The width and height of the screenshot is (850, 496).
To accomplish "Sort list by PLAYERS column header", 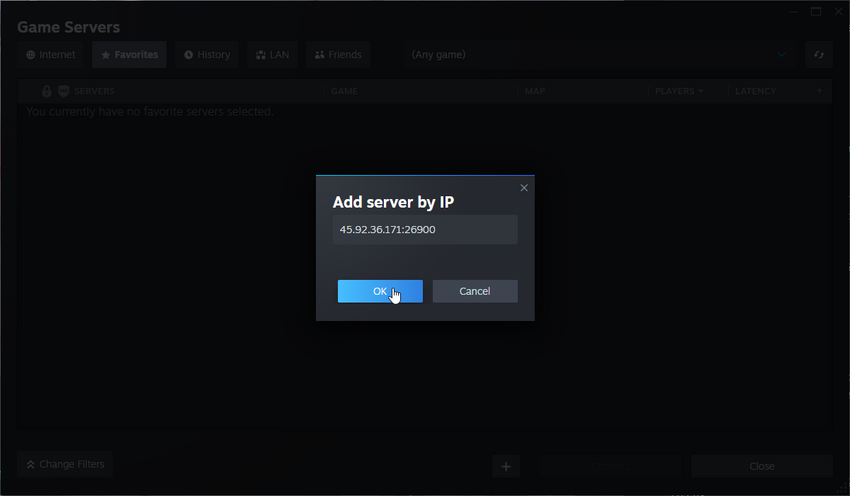I will [x=679, y=91].
